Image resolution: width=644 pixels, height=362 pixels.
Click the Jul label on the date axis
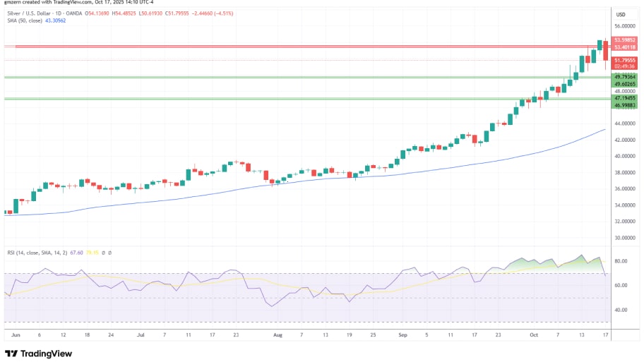(141, 336)
